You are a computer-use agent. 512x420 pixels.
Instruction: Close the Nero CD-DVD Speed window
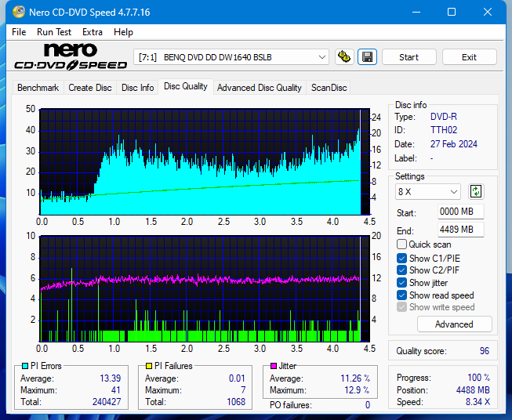(488, 12)
